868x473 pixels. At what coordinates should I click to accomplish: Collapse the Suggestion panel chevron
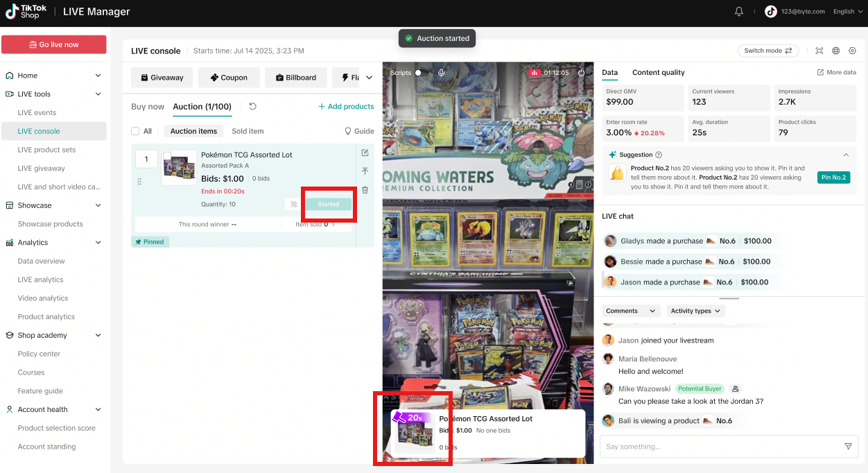pyautogui.click(x=846, y=155)
